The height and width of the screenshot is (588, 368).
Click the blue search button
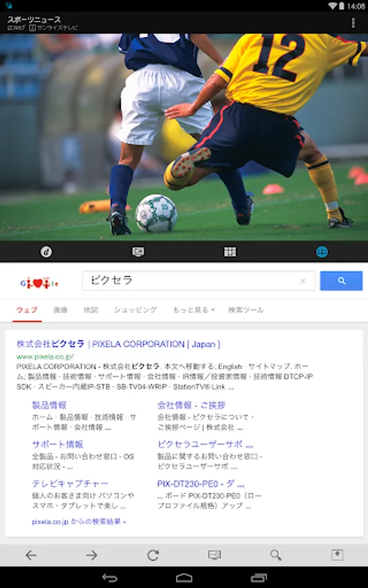(341, 280)
